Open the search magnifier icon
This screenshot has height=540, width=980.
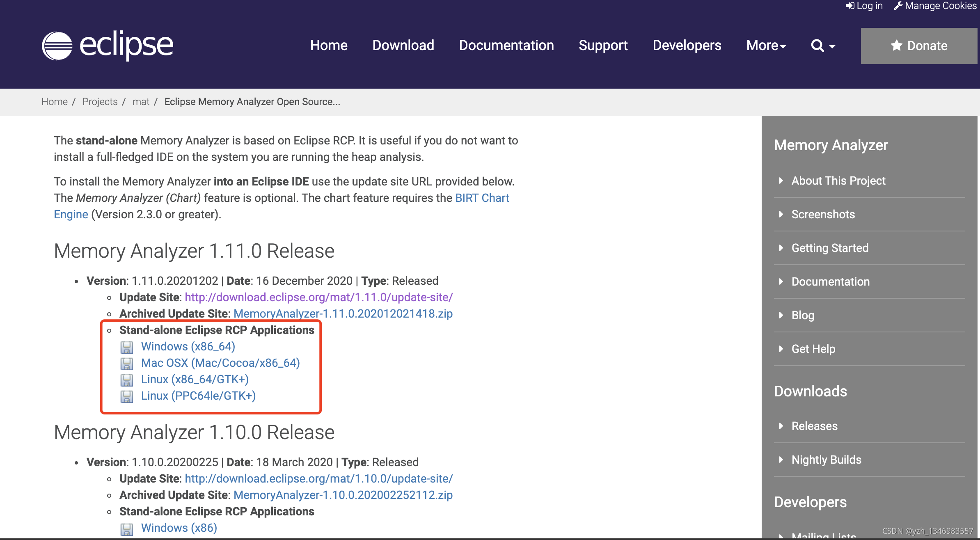[817, 46]
